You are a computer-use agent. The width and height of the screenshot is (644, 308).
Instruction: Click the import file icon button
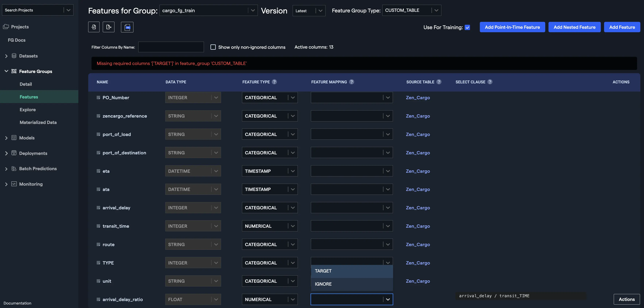[94, 27]
